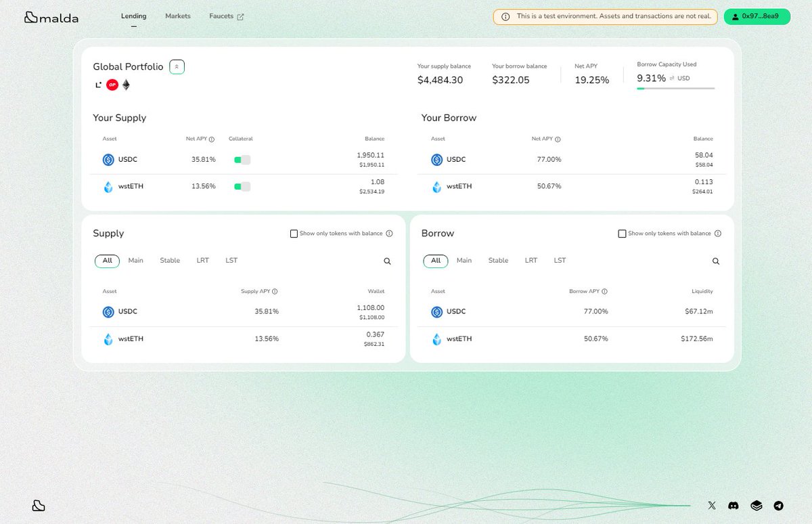Click USDC token icon in Your Supply
This screenshot has width=812, height=524.
tap(108, 160)
